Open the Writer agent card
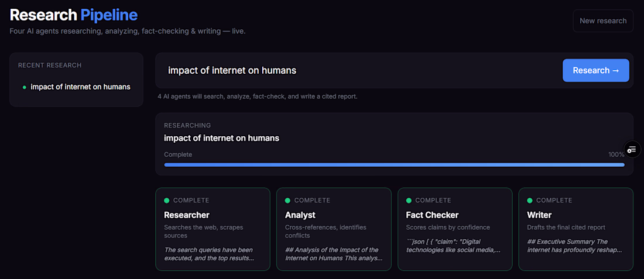 576,229
